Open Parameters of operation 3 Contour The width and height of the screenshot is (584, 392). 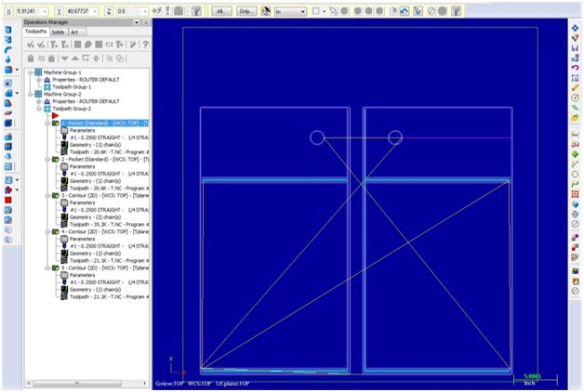point(82,203)
